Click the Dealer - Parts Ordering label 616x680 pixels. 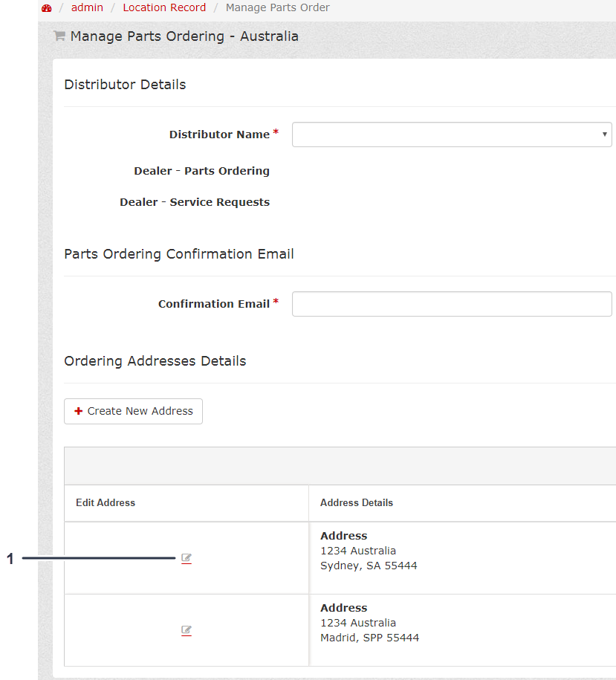click(x=201, y=171)
